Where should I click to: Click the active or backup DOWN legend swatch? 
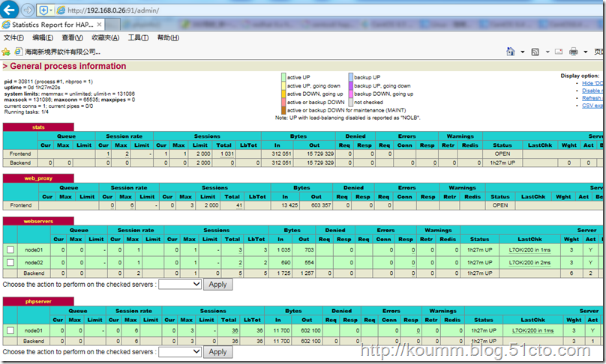pyautogui.click(x=283, y=103)
